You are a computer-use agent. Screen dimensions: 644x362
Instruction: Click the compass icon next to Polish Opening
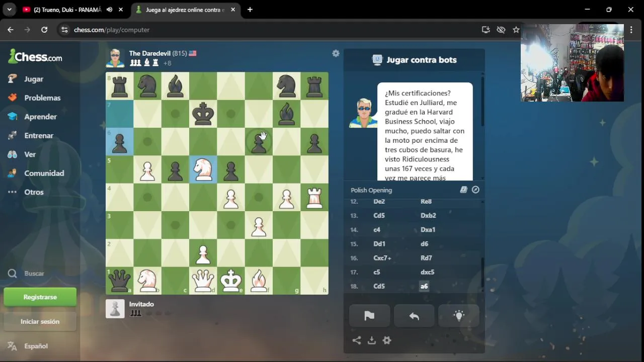coord(475,190)
